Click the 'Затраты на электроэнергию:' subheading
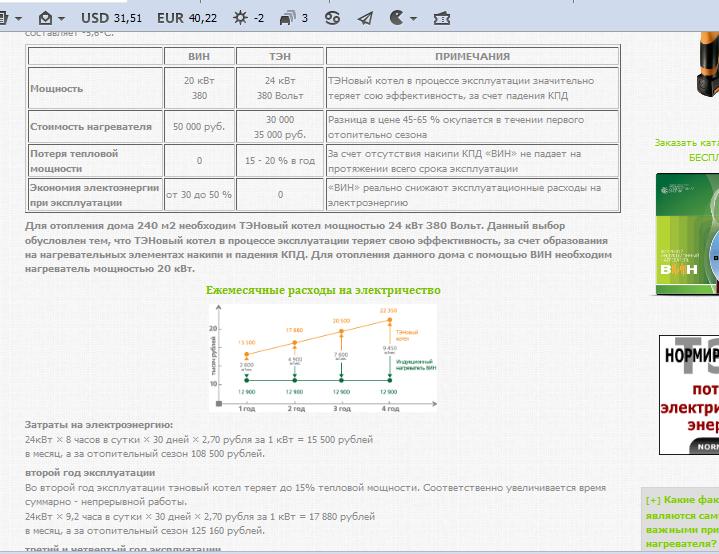Image resolution: width=719 pixels, height=554 pixels. point(99,425)
